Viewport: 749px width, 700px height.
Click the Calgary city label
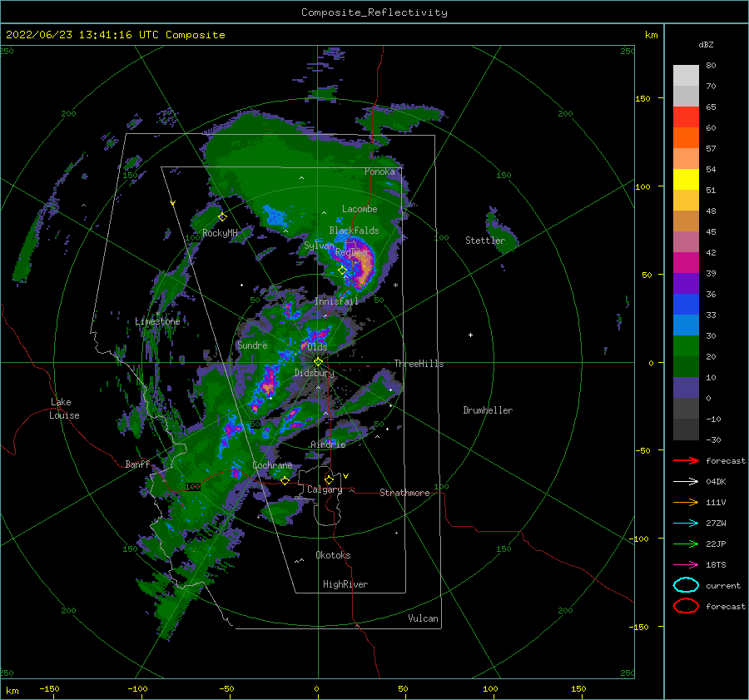325,489
